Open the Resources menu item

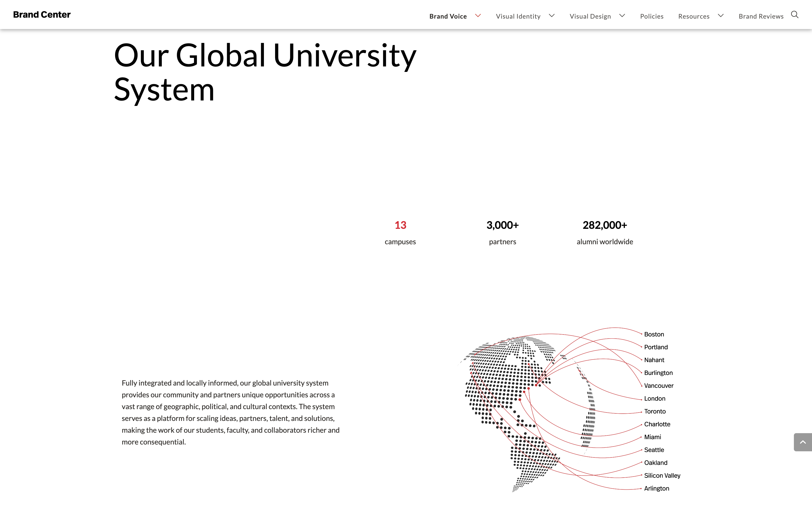pos(694,16)
